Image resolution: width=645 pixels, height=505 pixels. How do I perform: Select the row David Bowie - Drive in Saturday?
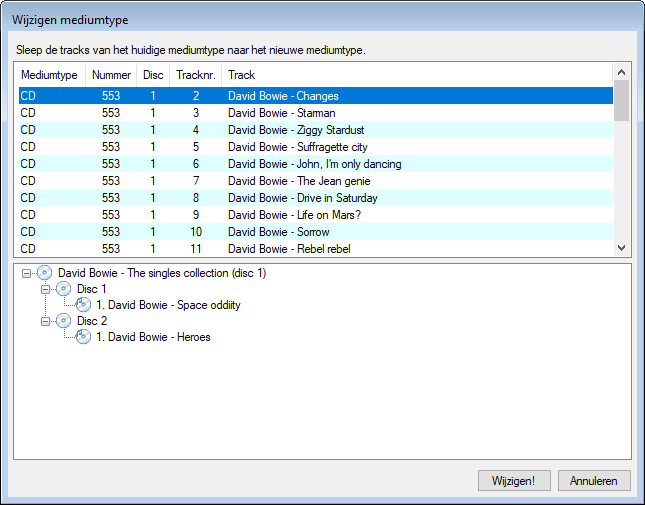(x=316, y=198)
